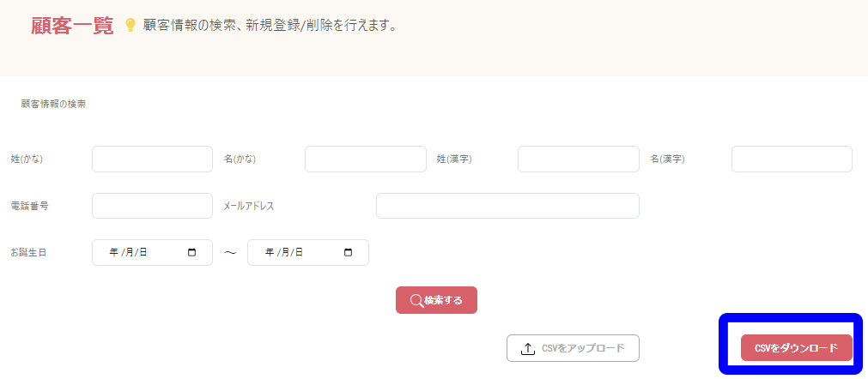Select the 姓(漢字) input field
The image size is (868, 379).
[578, 159]
